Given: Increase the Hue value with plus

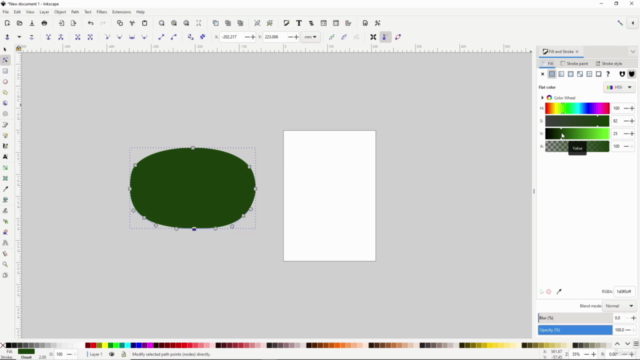Looking at the screenshot, I should pos(632,108).
